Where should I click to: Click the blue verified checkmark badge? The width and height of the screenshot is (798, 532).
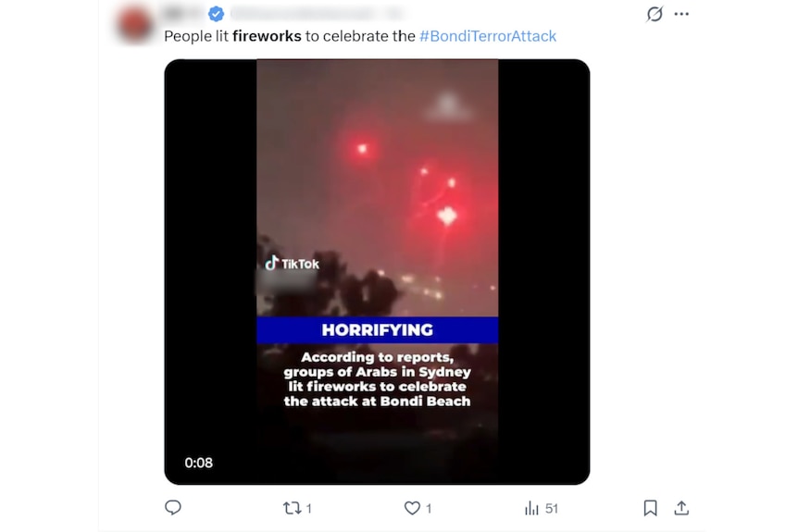click(216, 14)
